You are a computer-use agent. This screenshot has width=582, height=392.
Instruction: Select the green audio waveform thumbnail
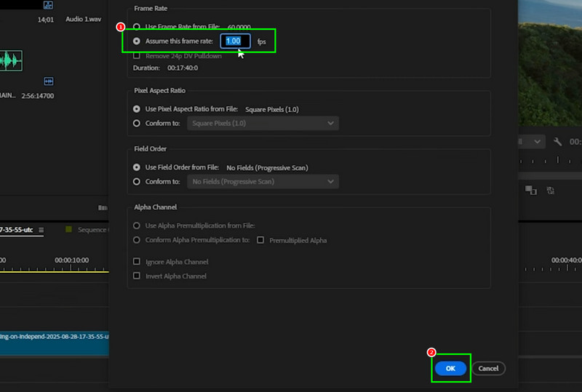[11, 60]
